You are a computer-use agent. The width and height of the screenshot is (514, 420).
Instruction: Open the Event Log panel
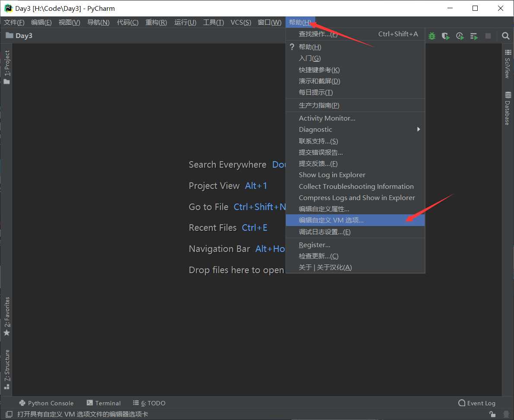click(476, 403)
